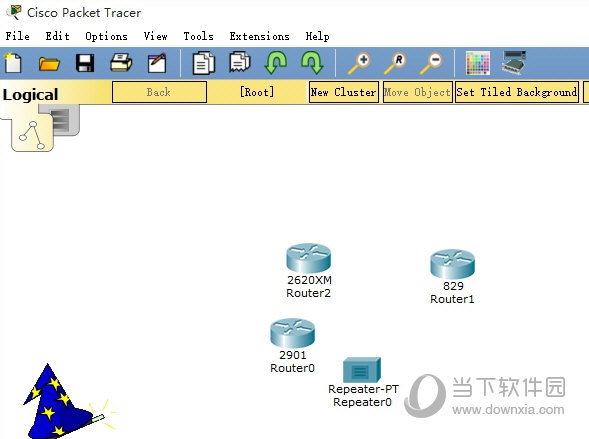
Task: Zoom out with the minus magnifier
Action: point(431,63)
